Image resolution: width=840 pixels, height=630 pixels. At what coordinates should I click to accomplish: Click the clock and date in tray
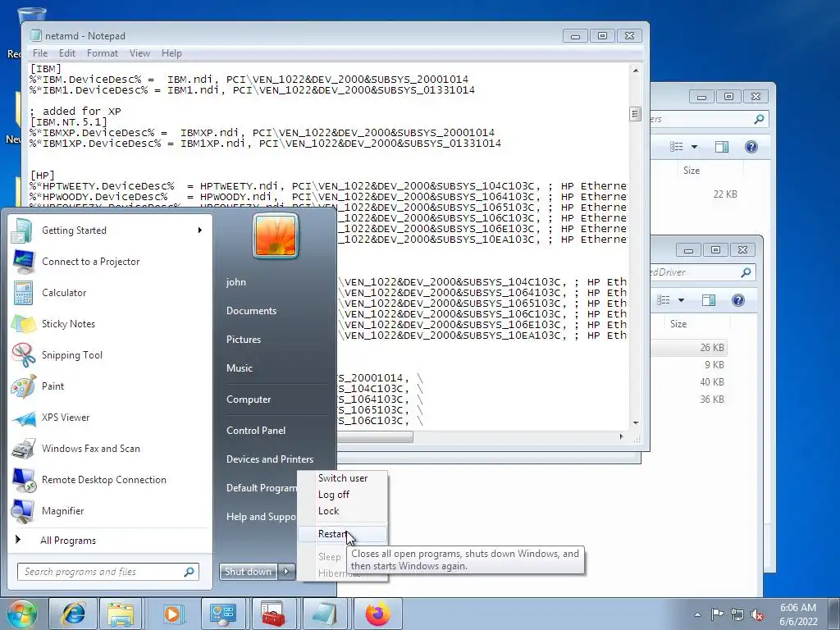click(x=798, y=614)
